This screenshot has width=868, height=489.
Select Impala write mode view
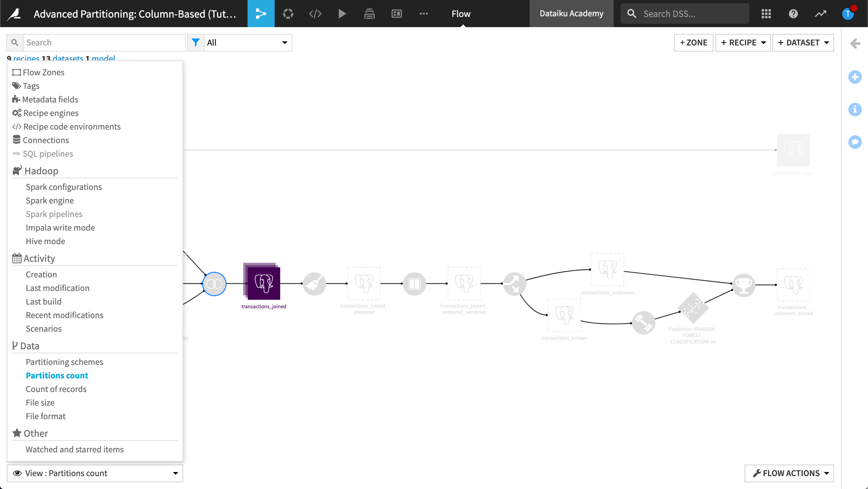(60, 228)
